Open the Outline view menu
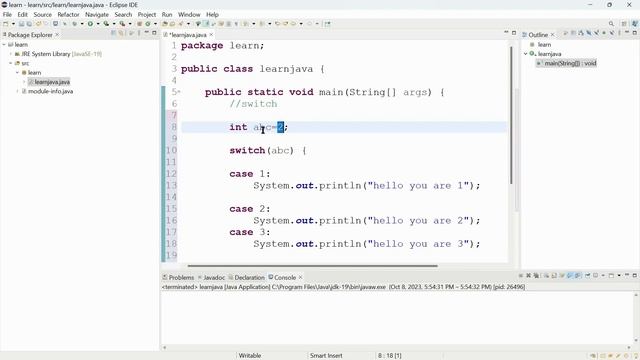Viewport: 640px width, 360px height. pos(619,33)
